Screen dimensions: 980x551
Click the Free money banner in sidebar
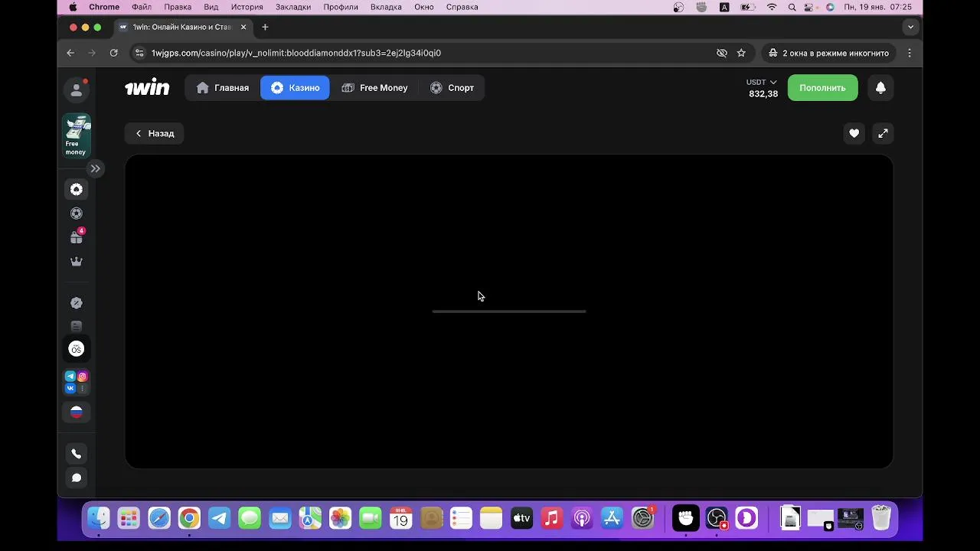pos(77,135)
